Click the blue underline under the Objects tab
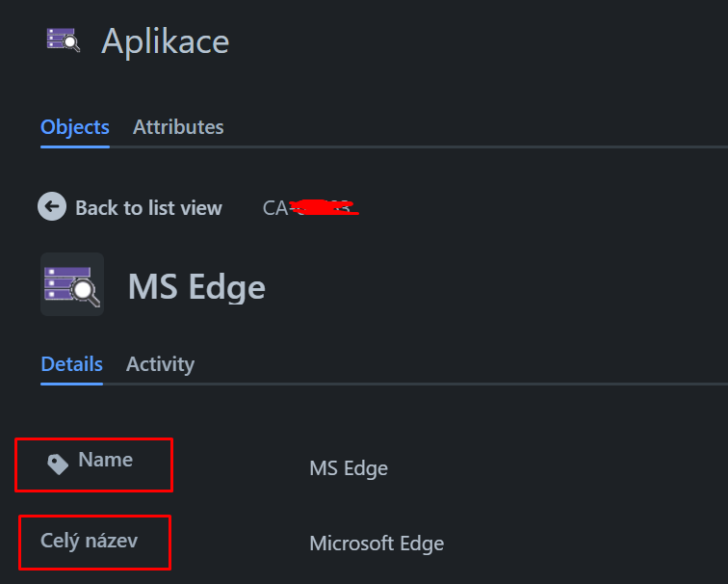The height and width of the screenshot is (584, 728). (x=75, y=146)
